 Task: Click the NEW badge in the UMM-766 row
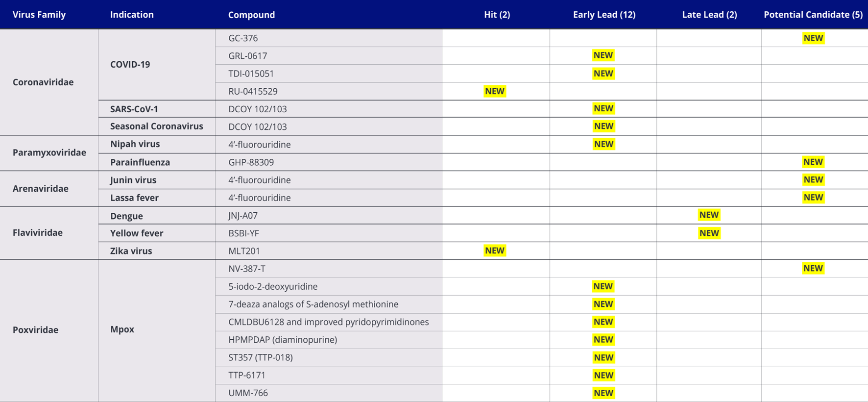[x=603, y=393]
